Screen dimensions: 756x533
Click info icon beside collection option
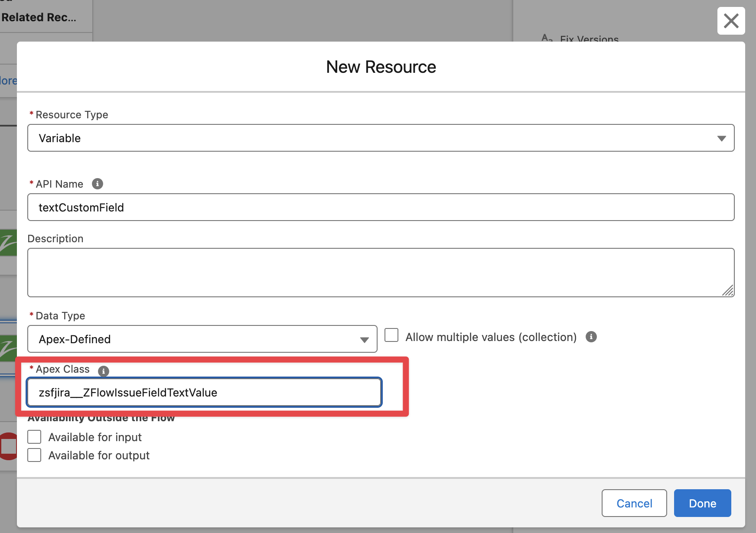(x=591, y=337)
